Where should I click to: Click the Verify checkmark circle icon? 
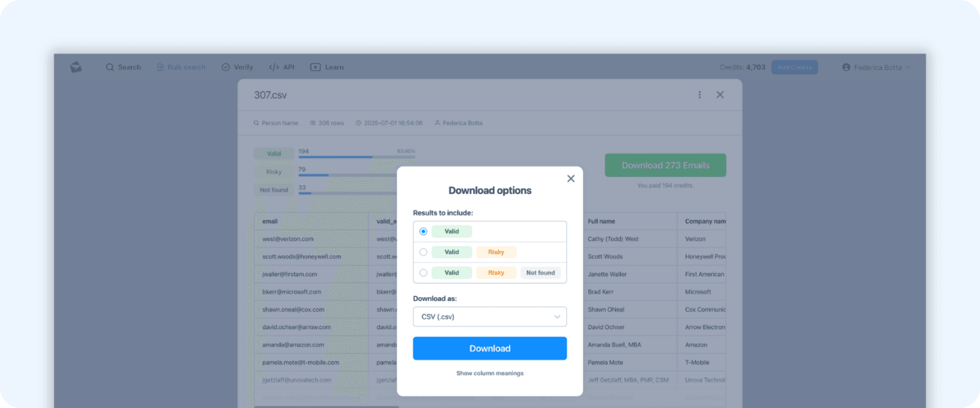click(x=226, y=67)
